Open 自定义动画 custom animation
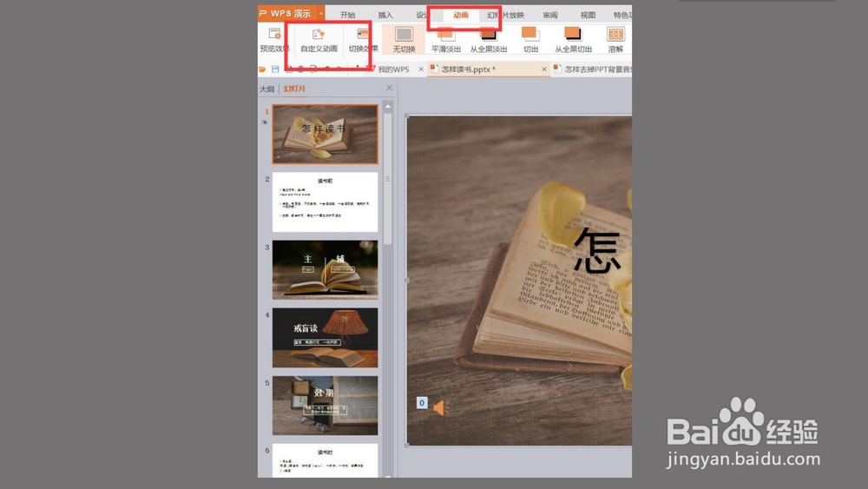Image resolution: width=868 pixels, height=489 pixels. (319, 40)
